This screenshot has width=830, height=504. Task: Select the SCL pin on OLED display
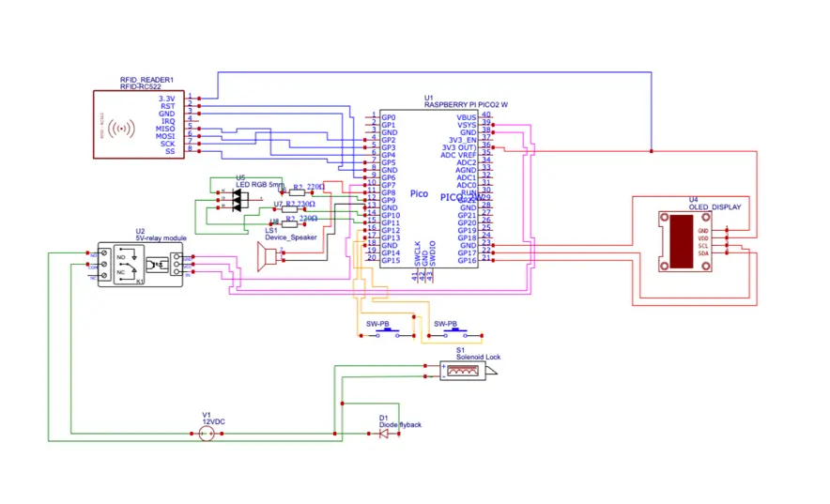(x=703, y=246)
